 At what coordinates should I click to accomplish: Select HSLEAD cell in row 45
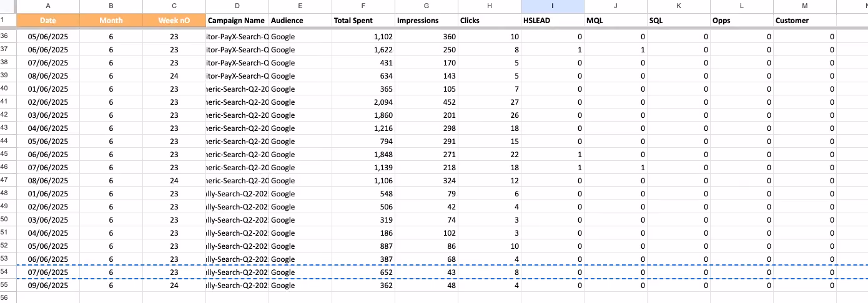pyautogui.click(x=553, y=155)
